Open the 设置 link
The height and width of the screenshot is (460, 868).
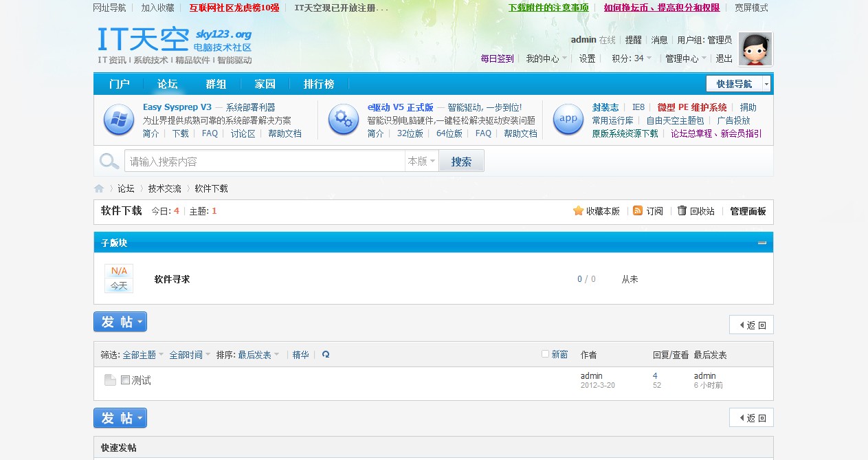[587, 58]
